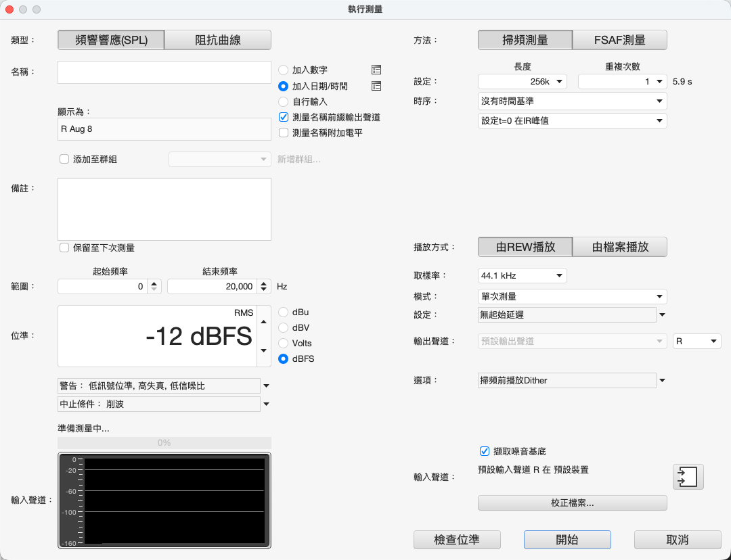Image resolution: width=731 pixels, height=560 pixels.
Task: Open input channel selection icon
Action: point(688,477)
